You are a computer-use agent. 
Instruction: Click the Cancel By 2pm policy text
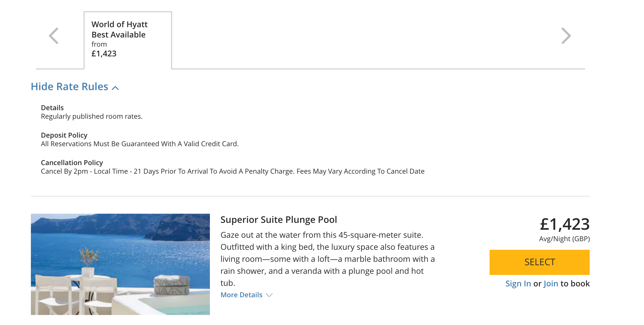pos(233,171)
